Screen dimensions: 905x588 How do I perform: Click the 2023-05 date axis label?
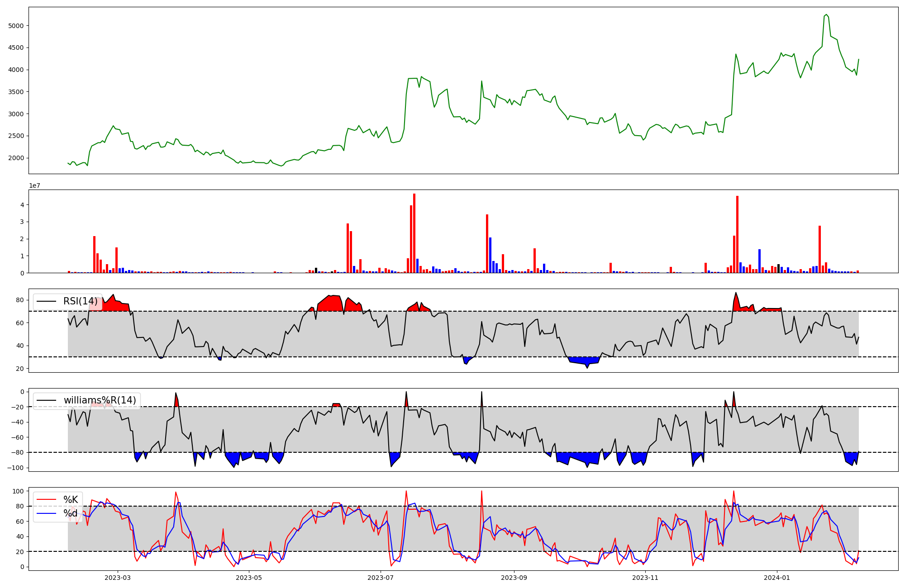249,578
